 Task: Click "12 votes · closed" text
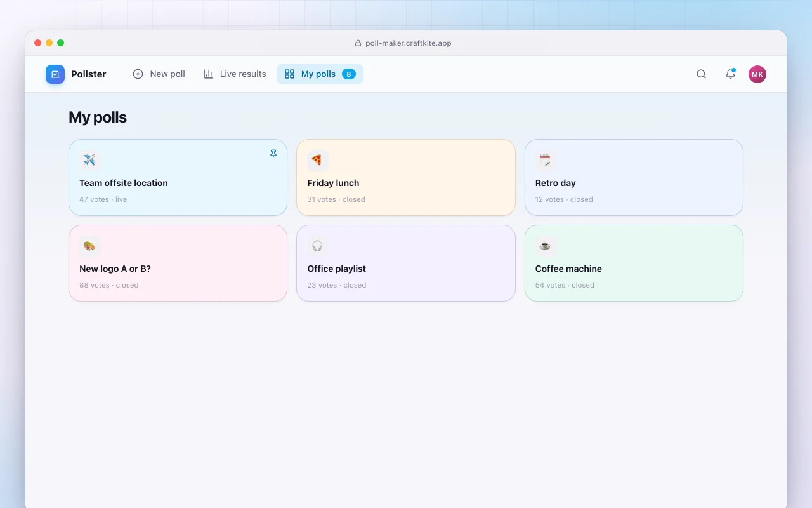564,199
